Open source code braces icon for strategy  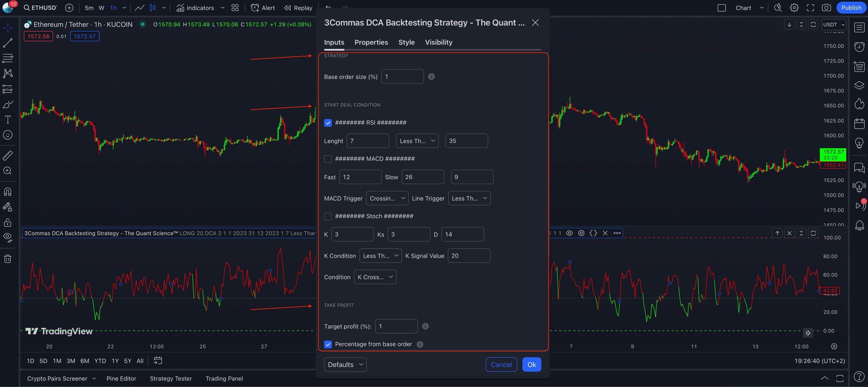(593, 233)
